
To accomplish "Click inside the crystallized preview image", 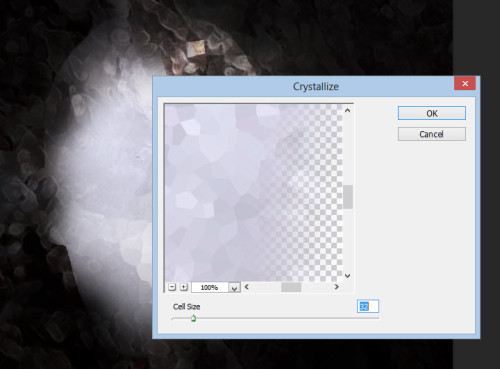I will 254,193.
